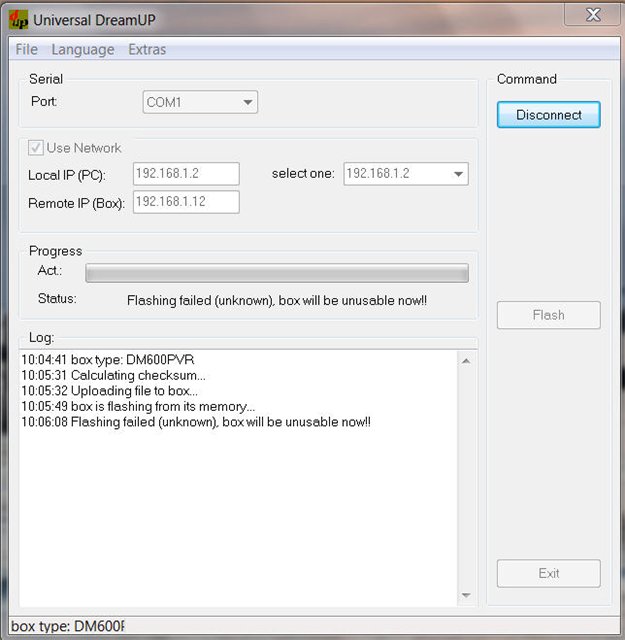Select the 10:06:08 Flashing failed log line

196,422
